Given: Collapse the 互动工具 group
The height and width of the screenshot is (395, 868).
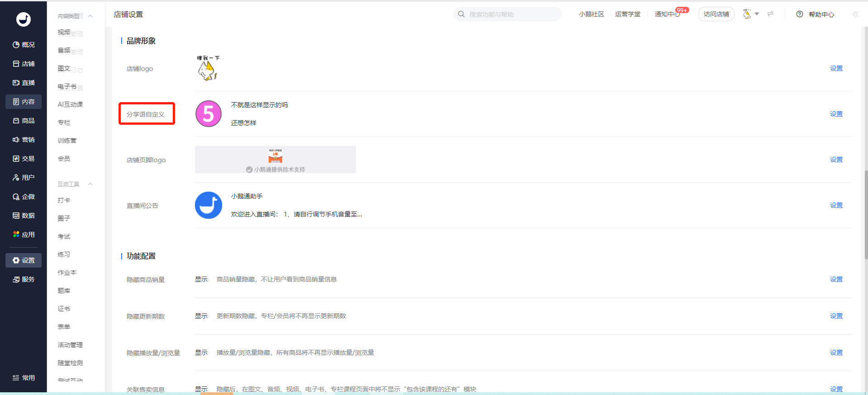Looking at the screenshot, I should pos(90,184).
